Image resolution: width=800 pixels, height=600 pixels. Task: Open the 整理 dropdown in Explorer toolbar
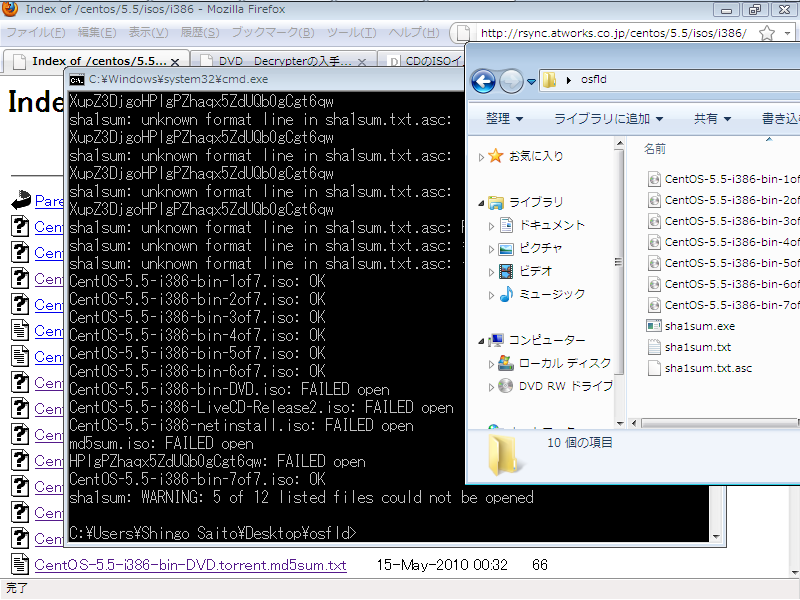(x=504, y=118)
